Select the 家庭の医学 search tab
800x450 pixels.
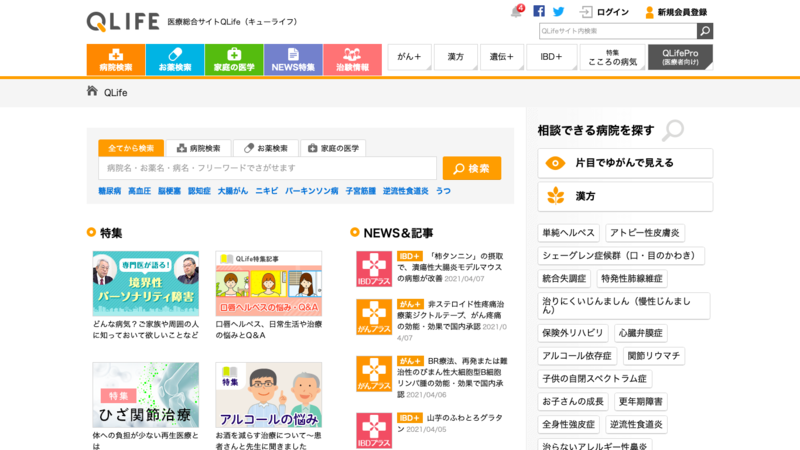tap(333, 148)
